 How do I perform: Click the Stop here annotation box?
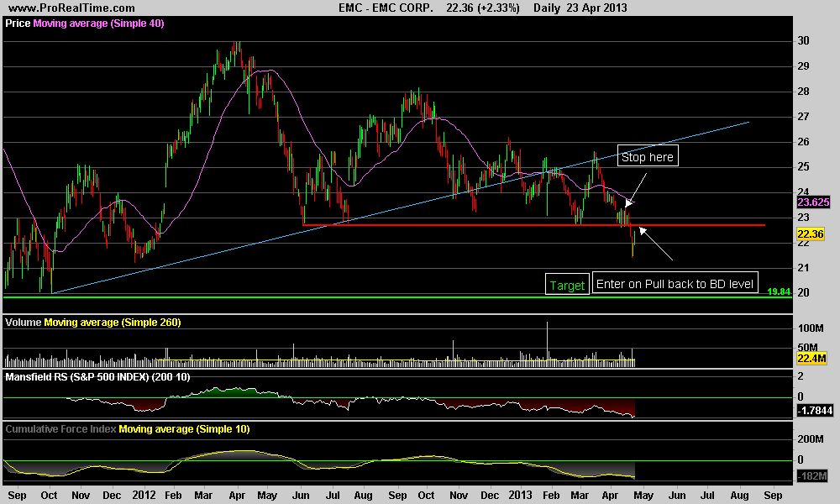(648, 156)
